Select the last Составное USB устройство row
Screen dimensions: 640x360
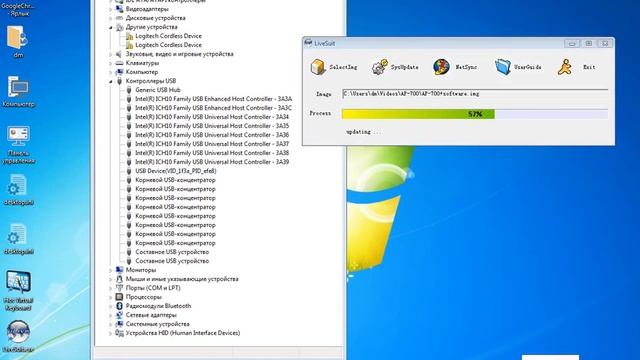coord(172,261)
